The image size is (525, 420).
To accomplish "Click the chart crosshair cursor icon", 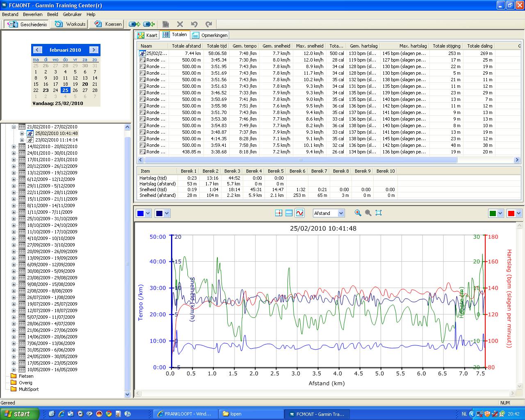I will (278, 213).
